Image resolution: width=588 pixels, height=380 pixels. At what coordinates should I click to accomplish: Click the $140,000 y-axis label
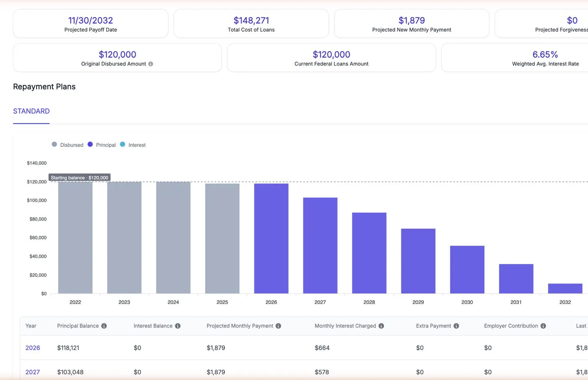tap(37, 163)
